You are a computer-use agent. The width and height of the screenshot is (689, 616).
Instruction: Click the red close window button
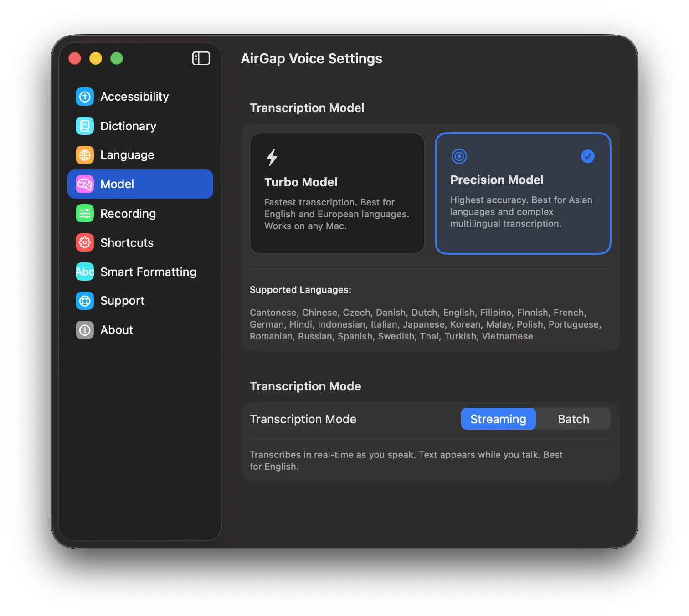(x=75, y=58)
